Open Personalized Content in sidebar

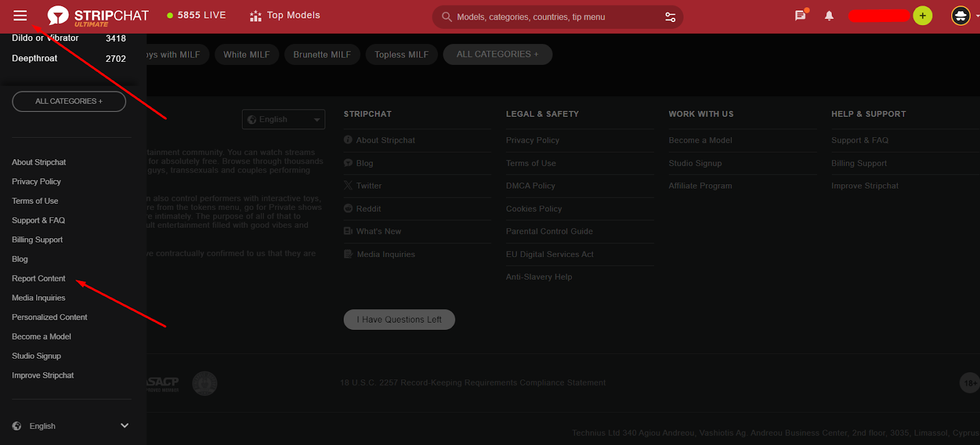tap(50, 317)
